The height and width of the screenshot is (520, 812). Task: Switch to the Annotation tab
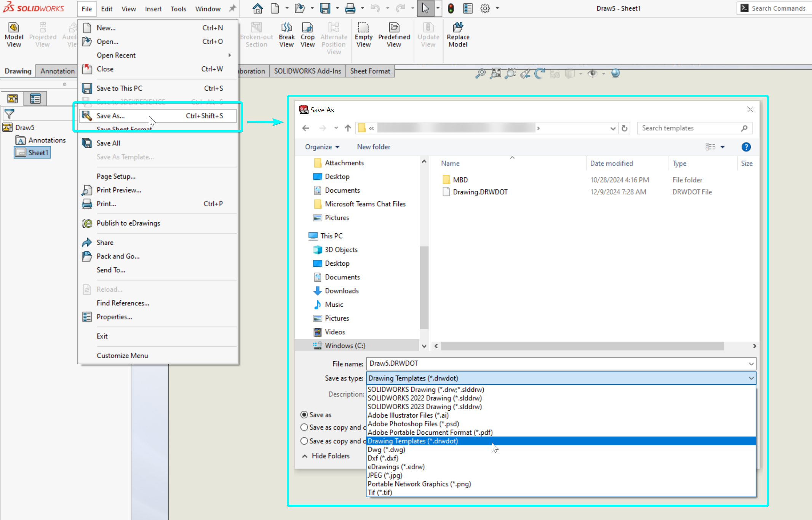58,71
